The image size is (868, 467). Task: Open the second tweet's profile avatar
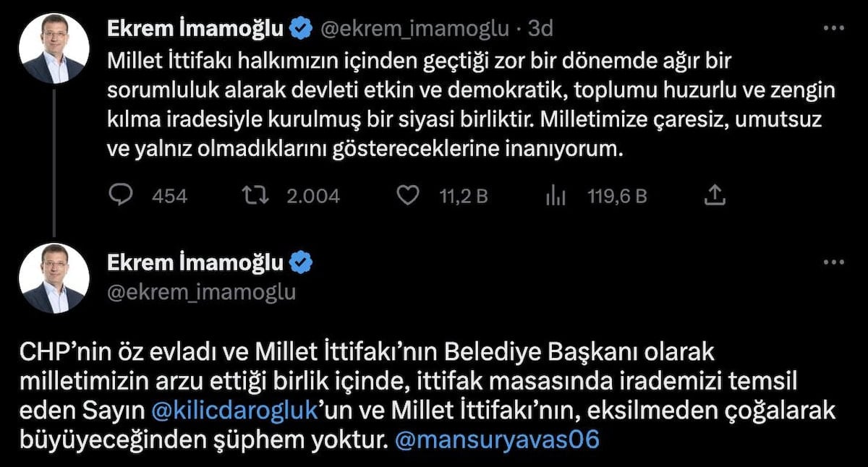(54, 278)
